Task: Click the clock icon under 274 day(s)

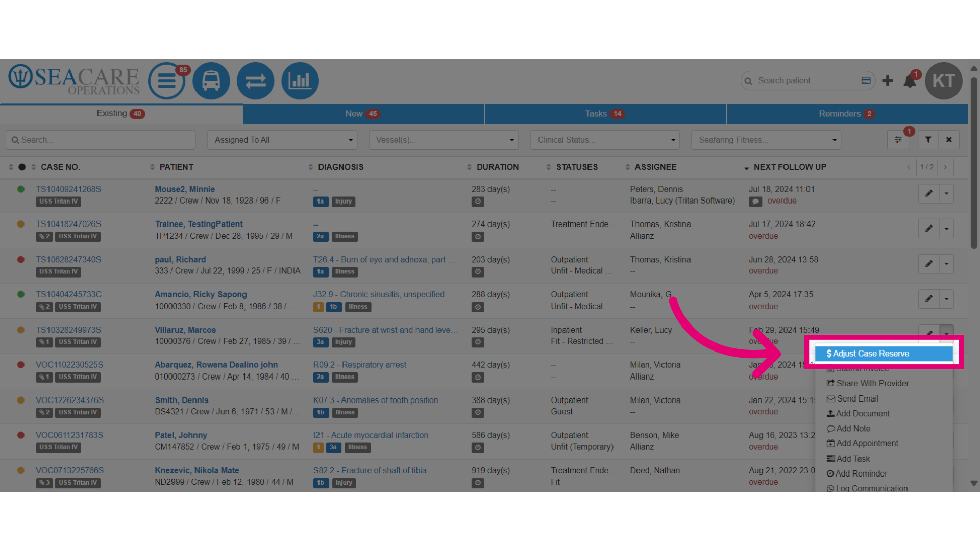Action: (x=478, y=237)
